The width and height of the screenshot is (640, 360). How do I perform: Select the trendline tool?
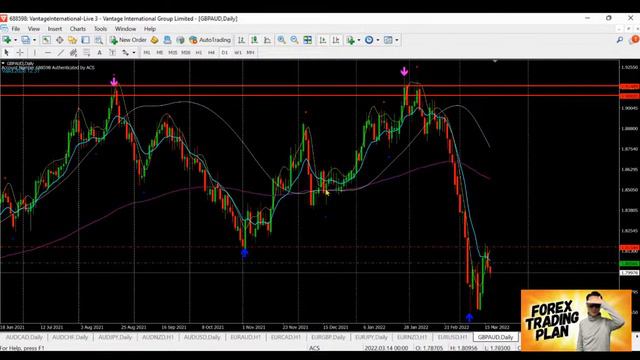[x=61, y=53]
